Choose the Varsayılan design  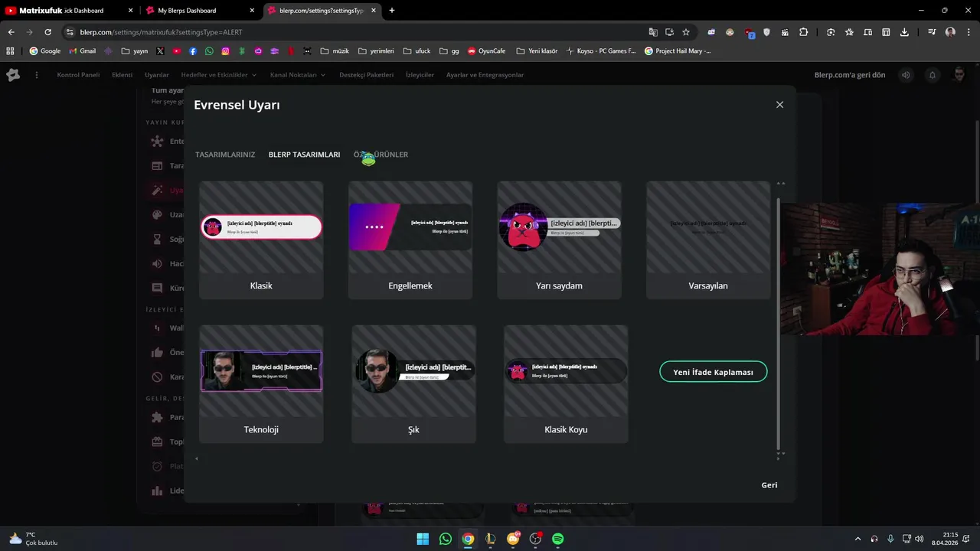(708, 240)
